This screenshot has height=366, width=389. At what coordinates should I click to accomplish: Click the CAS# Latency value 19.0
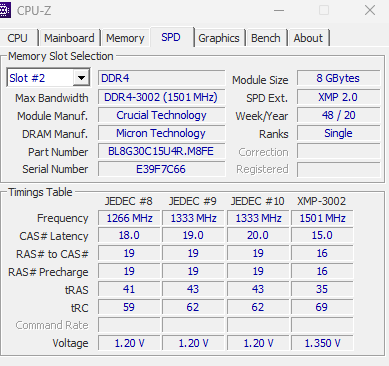click(x=193, y=235)
